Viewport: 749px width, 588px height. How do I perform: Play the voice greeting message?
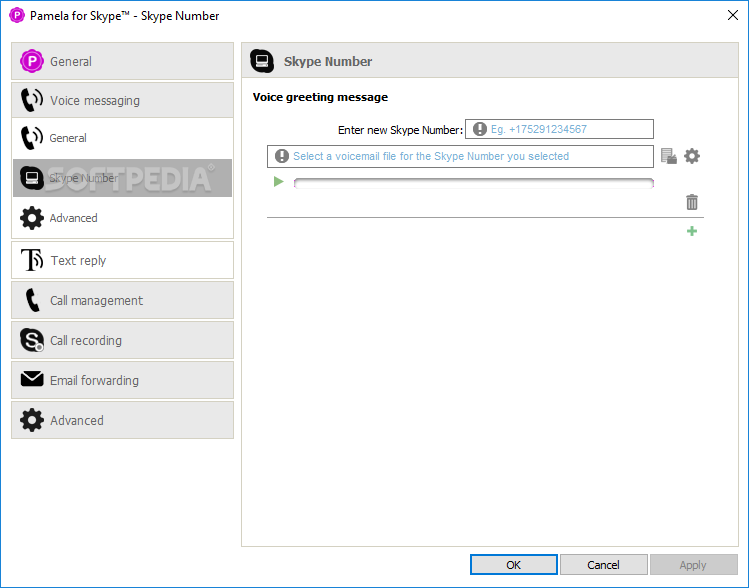(x=278, y=182)
